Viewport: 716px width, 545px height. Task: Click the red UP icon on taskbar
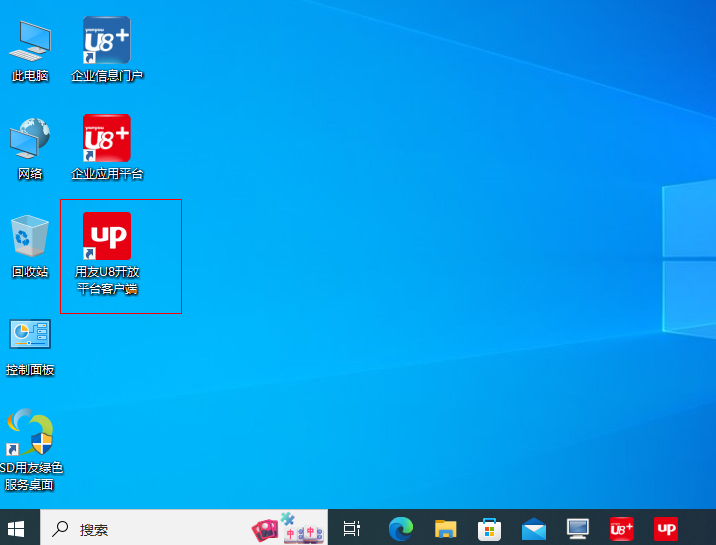coord(665,528)
